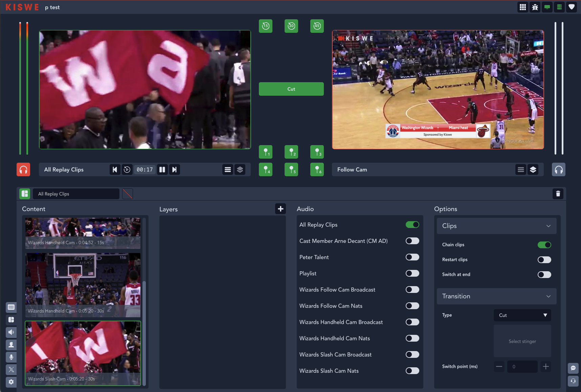Open the speaker audio icon in sidebar
581x392 pixels.
coord(11,332)
